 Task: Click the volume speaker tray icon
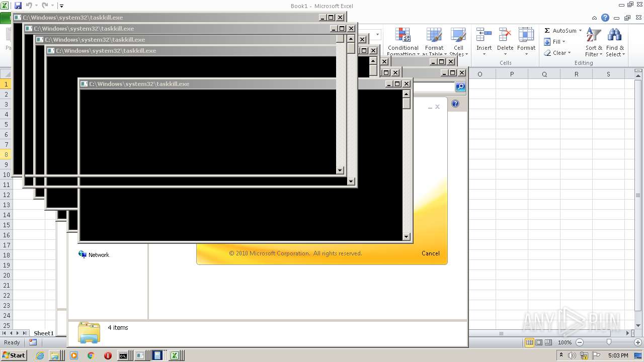[571, 355]
